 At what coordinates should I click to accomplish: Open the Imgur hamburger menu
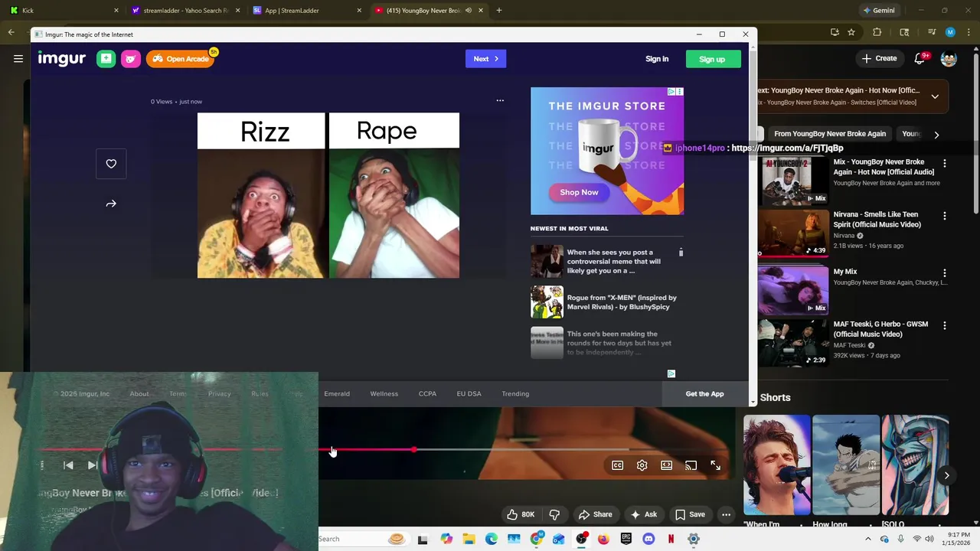18,59
